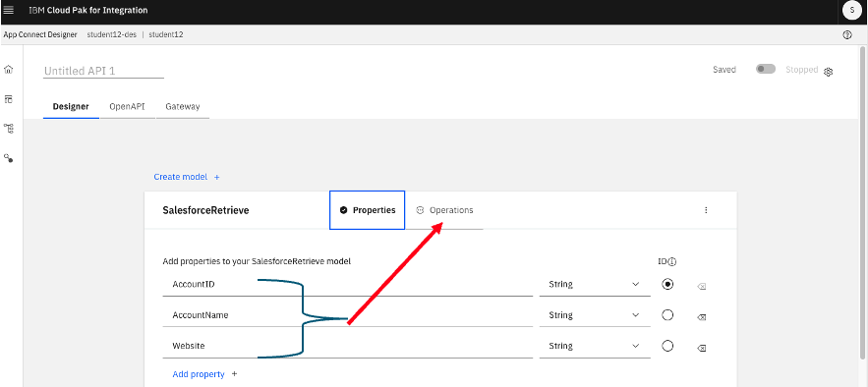
Task: Switch to the Designer tab
Action: tap(71, 107)
